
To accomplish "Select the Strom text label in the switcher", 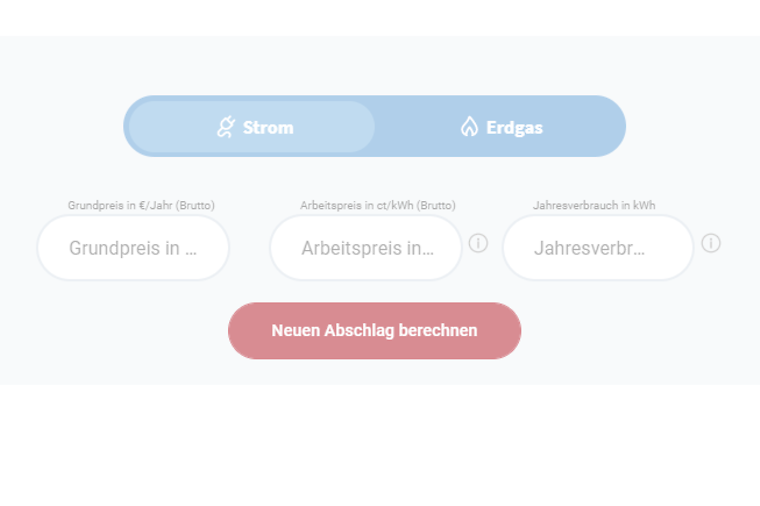I will tap(268, 127).
